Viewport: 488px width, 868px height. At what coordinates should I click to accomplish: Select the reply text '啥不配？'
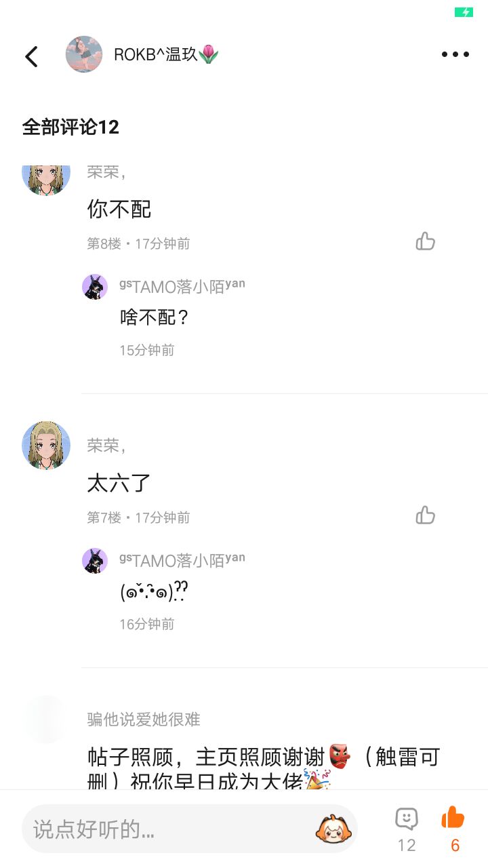point(154,317)
